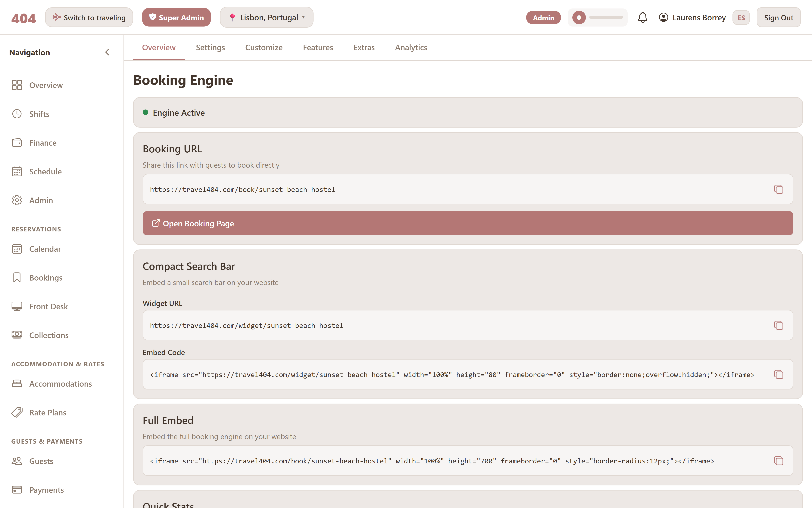This screenshot has width=812, height=508.
Task: Open Bookings in the sidebar
Action: pos(62,278)
